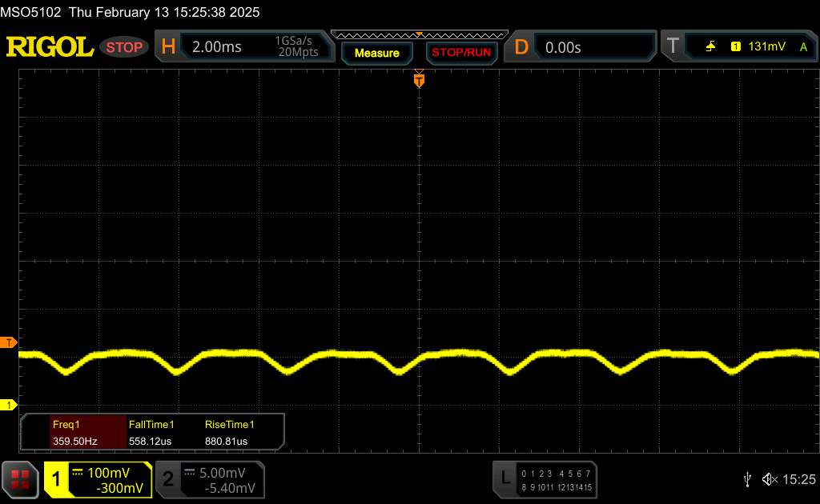Open the logic analyzer L panel

pyautogui.click(x=505, y=478)
